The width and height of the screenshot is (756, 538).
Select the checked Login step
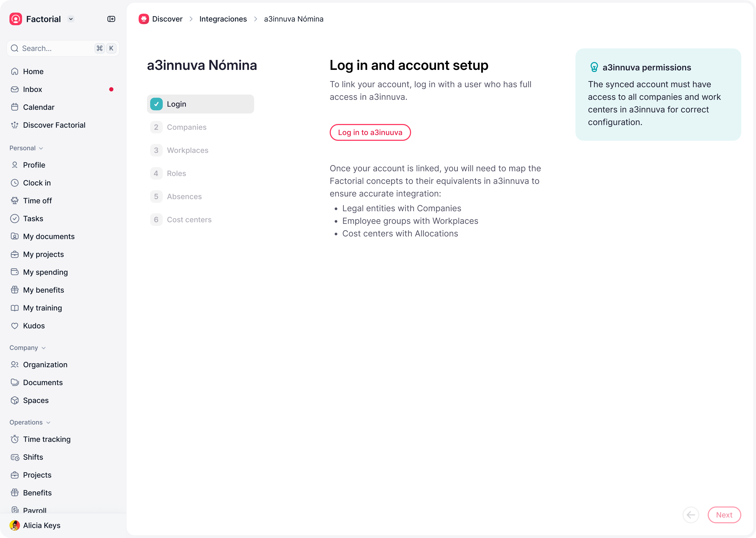(200, 104)
